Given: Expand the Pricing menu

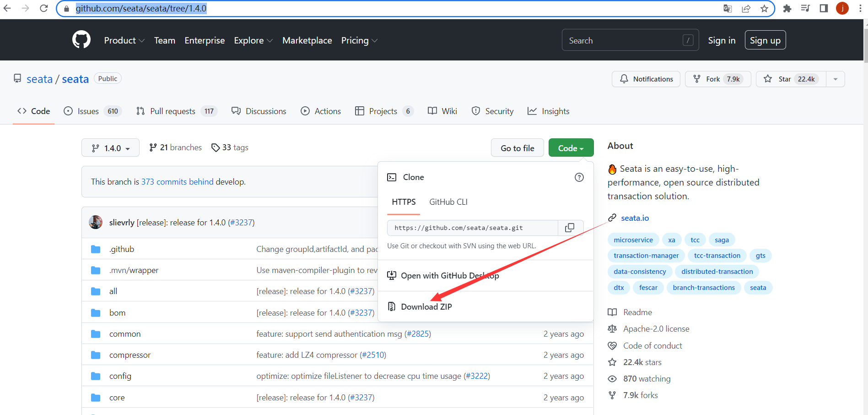Looking at the screenshot, I should click(x=359, y=40).
